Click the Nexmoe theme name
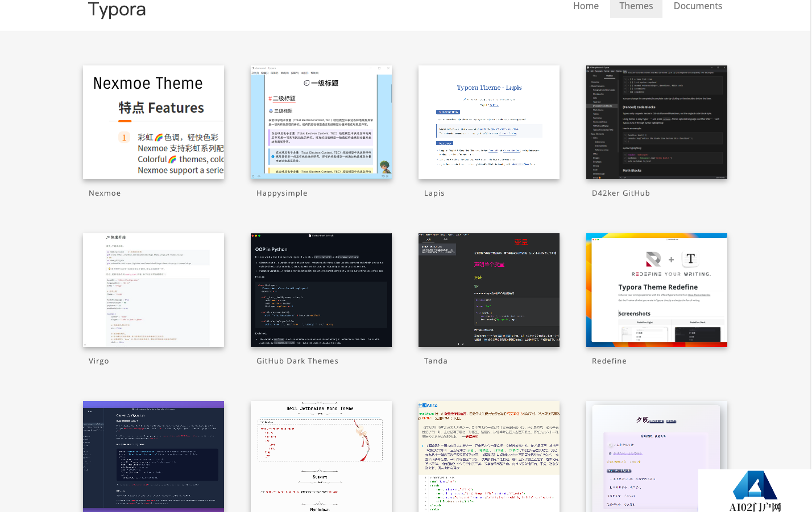The height and width of the screenshot is (512, 812). pyautogui.click(x=105, y=193)
